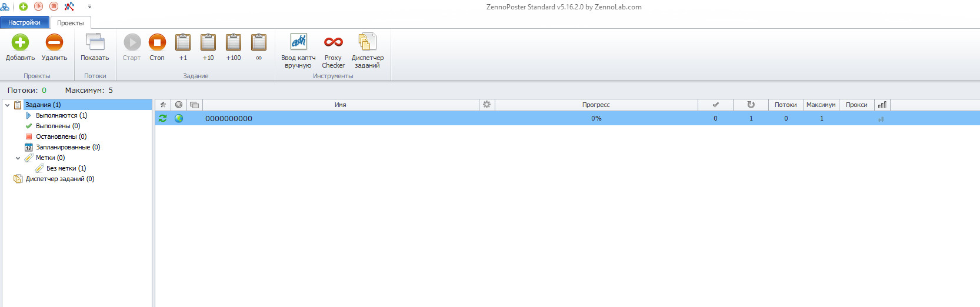Select the 0000000000 task row
980x307 pixels.
click(x=567, y=118)
